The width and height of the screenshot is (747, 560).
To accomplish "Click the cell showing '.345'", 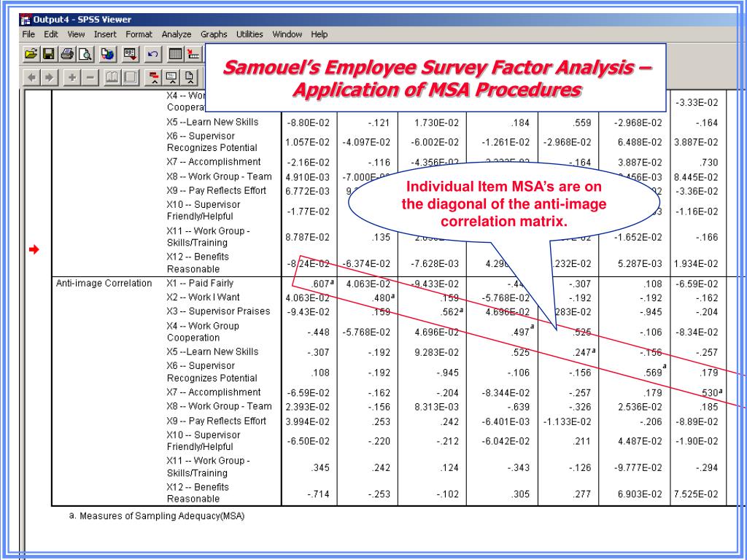I will [320, 468].
